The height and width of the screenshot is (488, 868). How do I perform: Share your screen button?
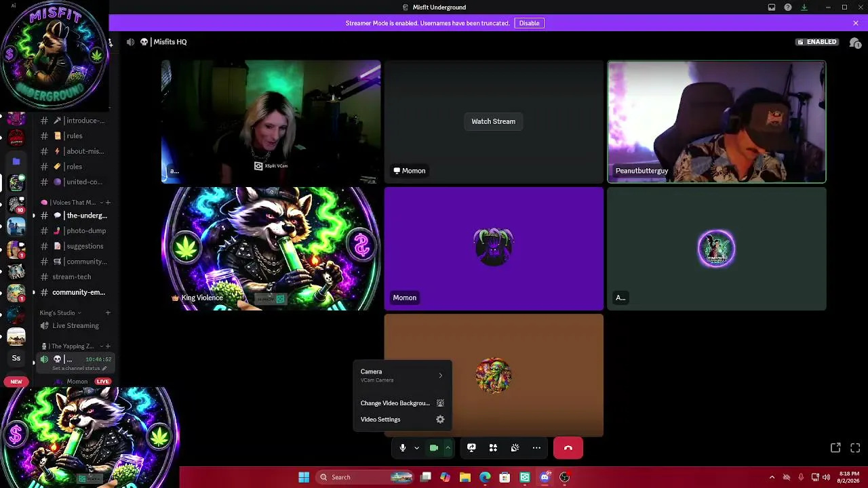coord(471,448)
